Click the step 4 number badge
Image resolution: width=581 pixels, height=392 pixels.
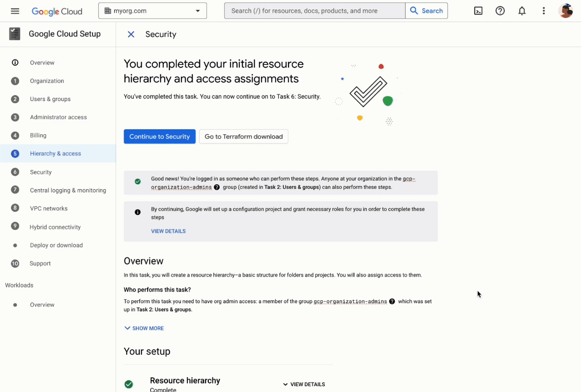click(15, 136)
